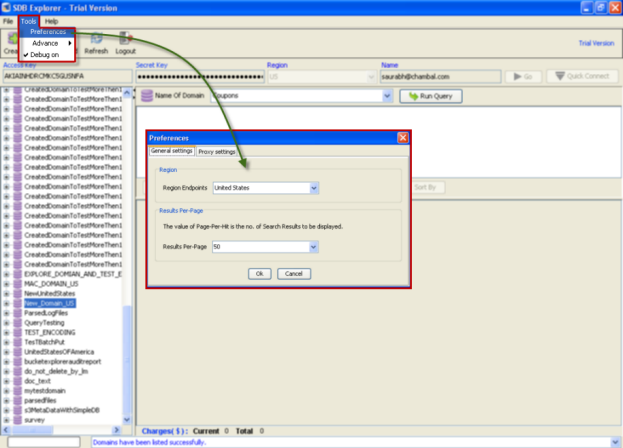Click the bucketexplorerauditreport domain icon
Viewport: 623px width, 448px height.
pos(17,361)
